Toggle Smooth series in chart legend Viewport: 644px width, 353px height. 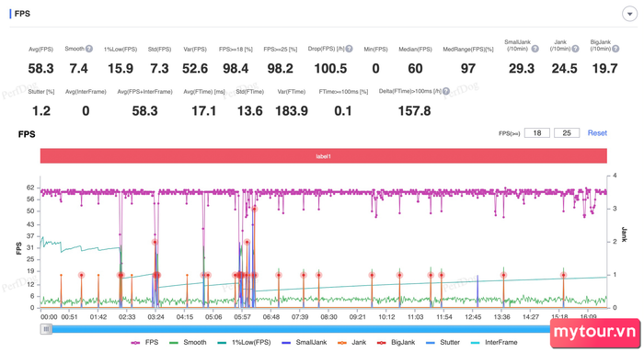(x=188, y=342)
